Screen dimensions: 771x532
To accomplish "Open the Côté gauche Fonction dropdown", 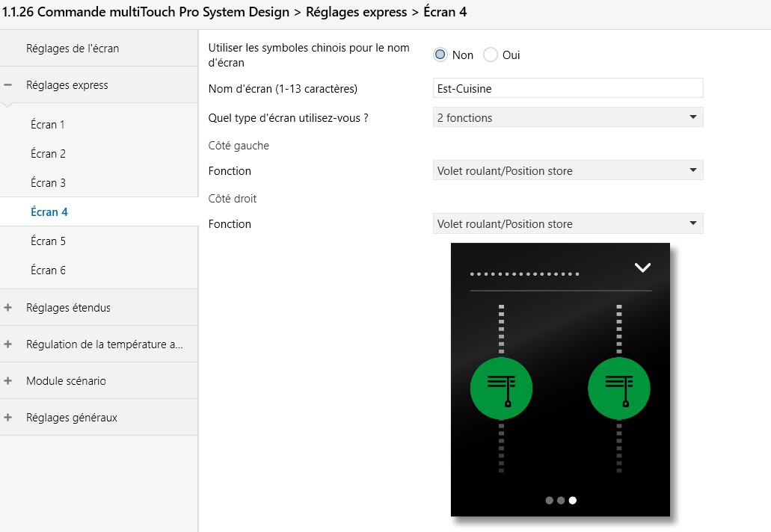I will pos(568,170).
